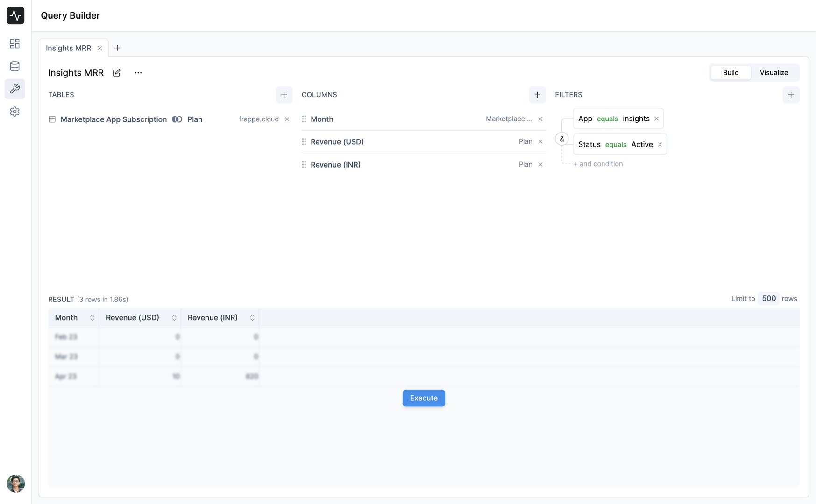This screenshot has height=504, width=816.
Task: Click the Insights app logo
Action: tap(15, 15)
